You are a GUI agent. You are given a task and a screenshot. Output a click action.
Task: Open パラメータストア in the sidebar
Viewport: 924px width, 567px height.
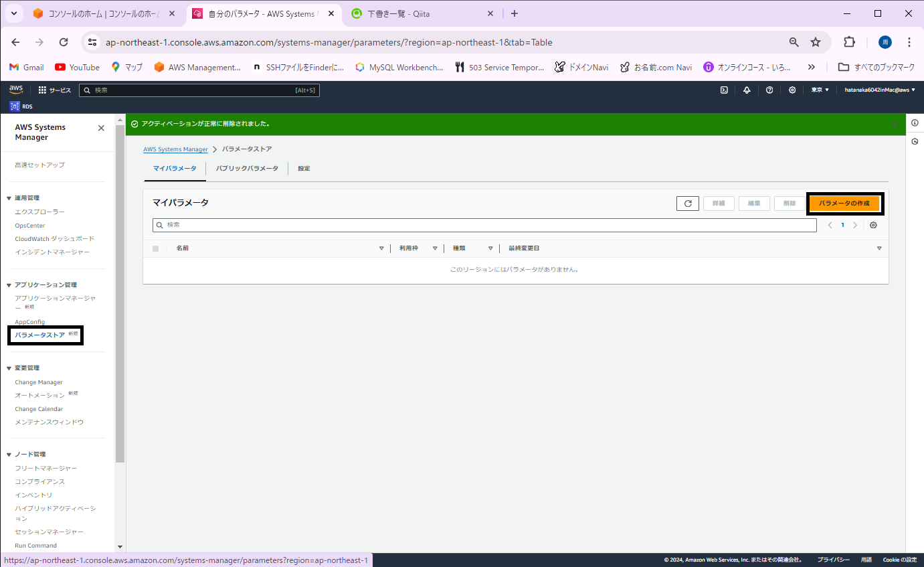point(40,335)
